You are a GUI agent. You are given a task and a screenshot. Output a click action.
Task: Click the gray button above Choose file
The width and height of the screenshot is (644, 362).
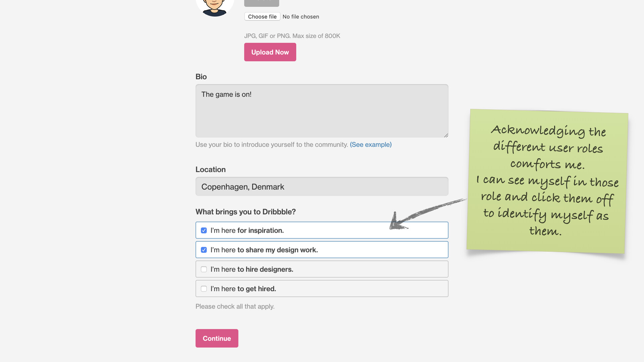(262, 3)
